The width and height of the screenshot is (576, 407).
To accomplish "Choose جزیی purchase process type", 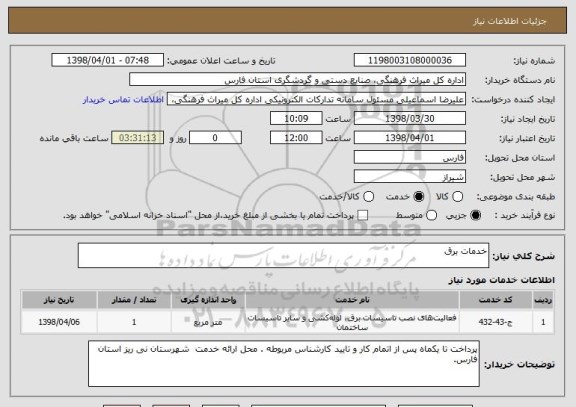I will [x=475, y=216].
